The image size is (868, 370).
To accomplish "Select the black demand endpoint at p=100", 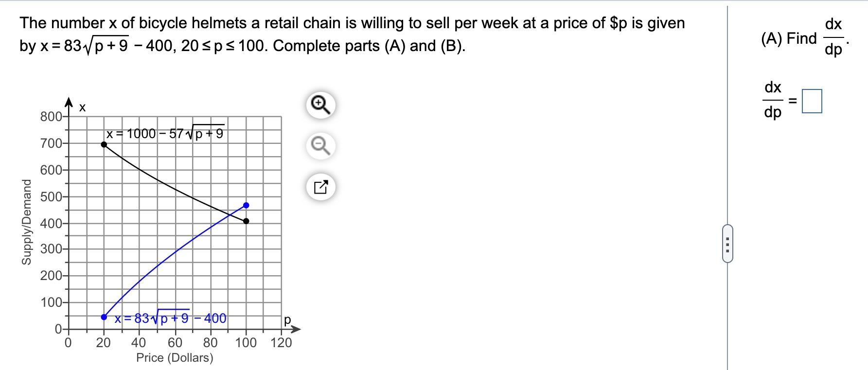I will (x=246, y=221).
